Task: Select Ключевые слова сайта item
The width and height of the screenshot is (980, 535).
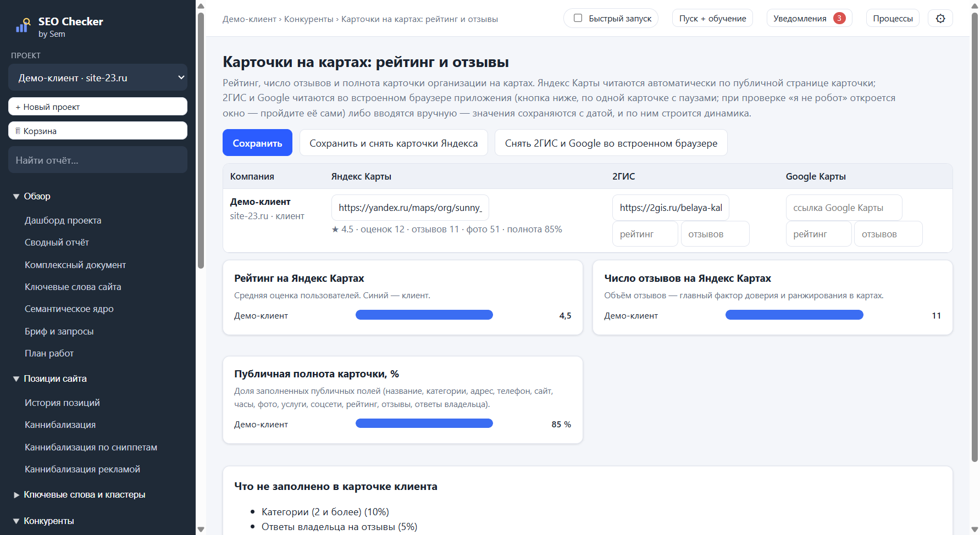Action: pos(73,287)
